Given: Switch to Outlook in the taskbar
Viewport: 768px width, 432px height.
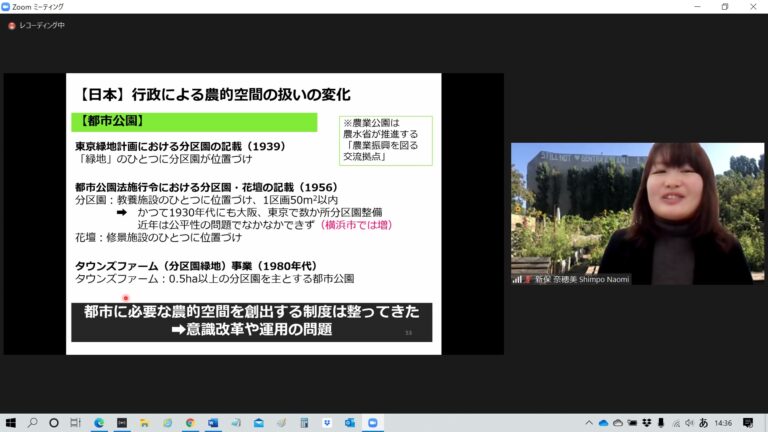Looking at the screenshot, I should pyautogui.click(x=350, y=423).
